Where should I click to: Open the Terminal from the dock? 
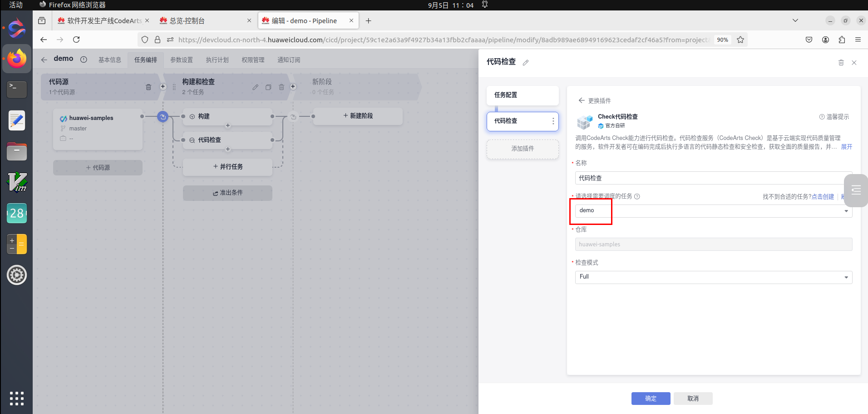tap(17, 90)
